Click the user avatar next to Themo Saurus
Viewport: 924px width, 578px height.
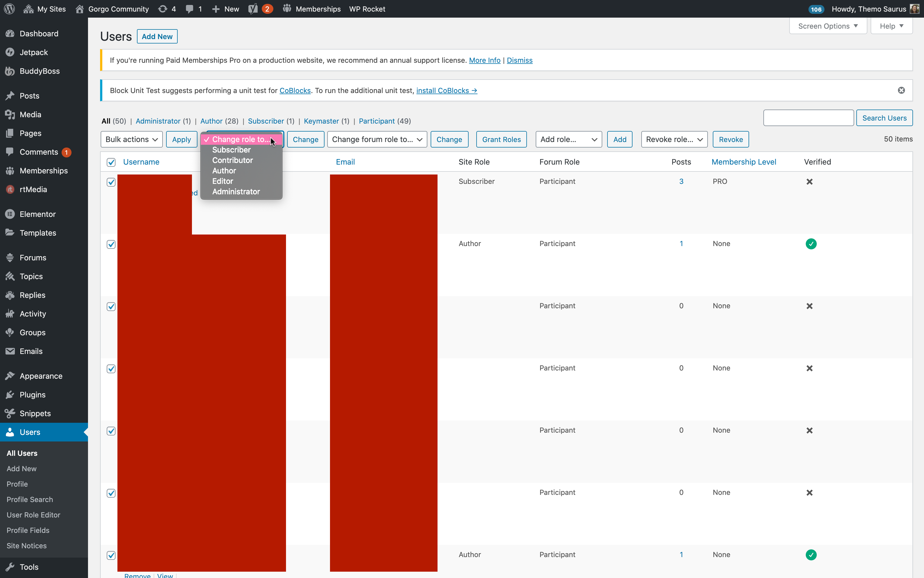click(915, 9)
